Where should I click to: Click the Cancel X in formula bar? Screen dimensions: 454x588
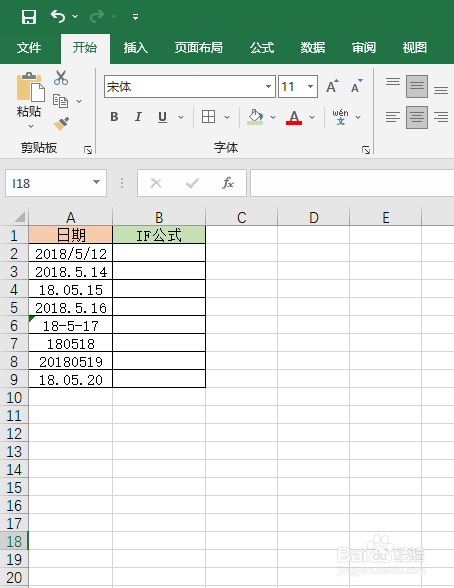[x=156, y=183]
